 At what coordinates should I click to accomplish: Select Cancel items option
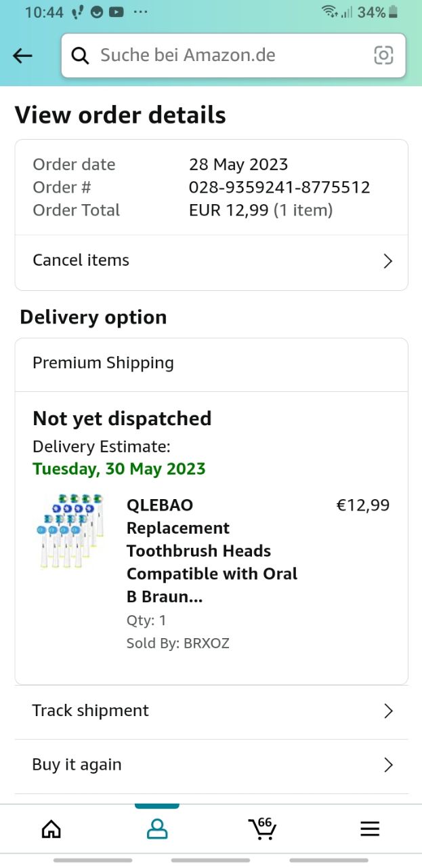point(81,260)
